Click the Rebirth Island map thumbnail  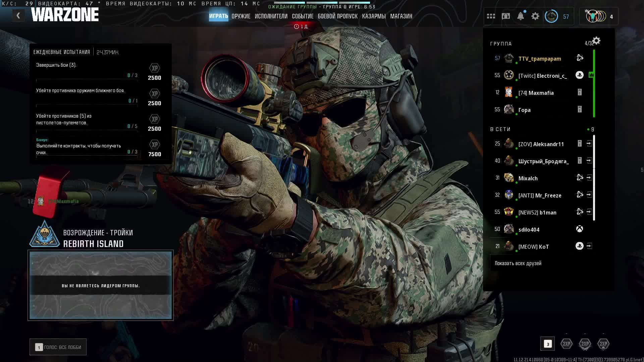click(x=101, y=285)
